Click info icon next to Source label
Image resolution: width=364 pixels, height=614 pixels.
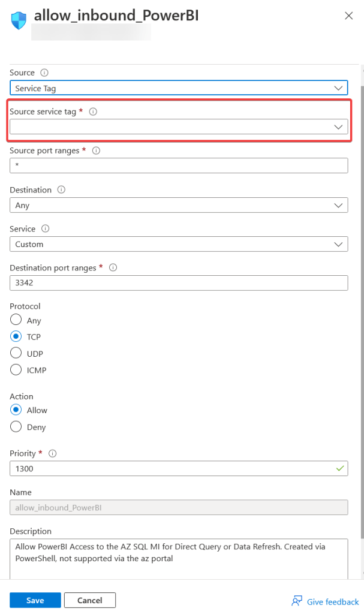point(44,73)
